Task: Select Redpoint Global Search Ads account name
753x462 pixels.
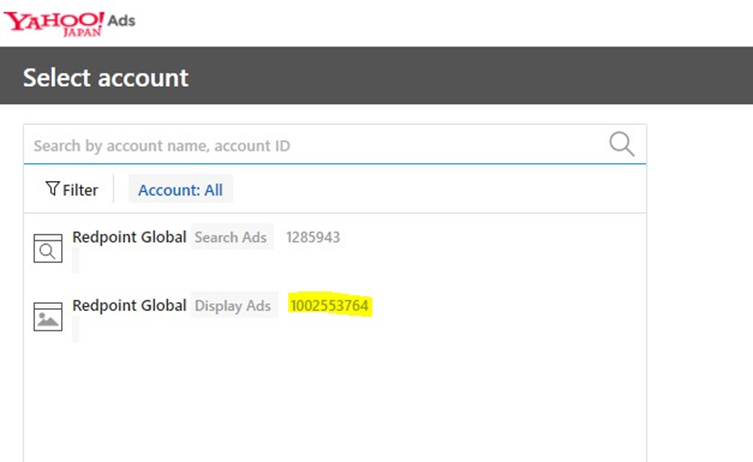Action: point(129,237)
